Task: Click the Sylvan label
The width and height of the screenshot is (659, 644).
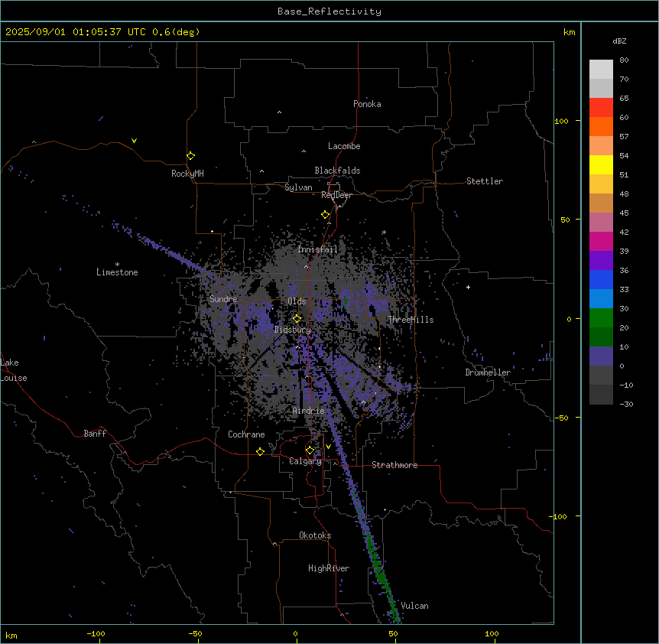Action: point(298,187)
